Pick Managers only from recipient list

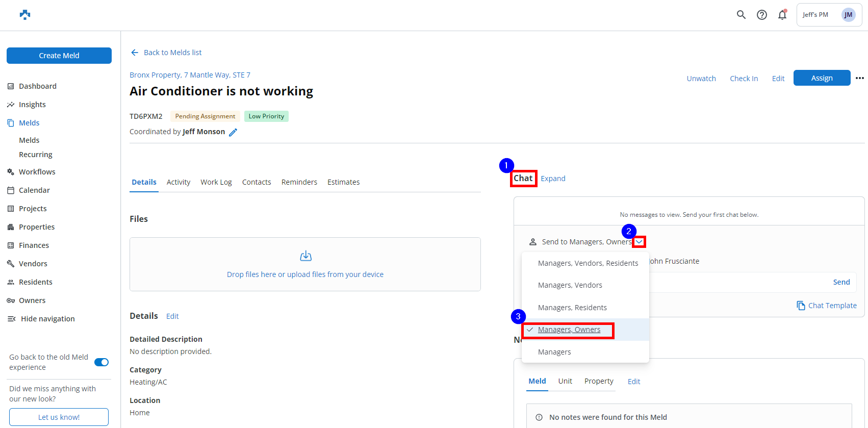point(554,352)
